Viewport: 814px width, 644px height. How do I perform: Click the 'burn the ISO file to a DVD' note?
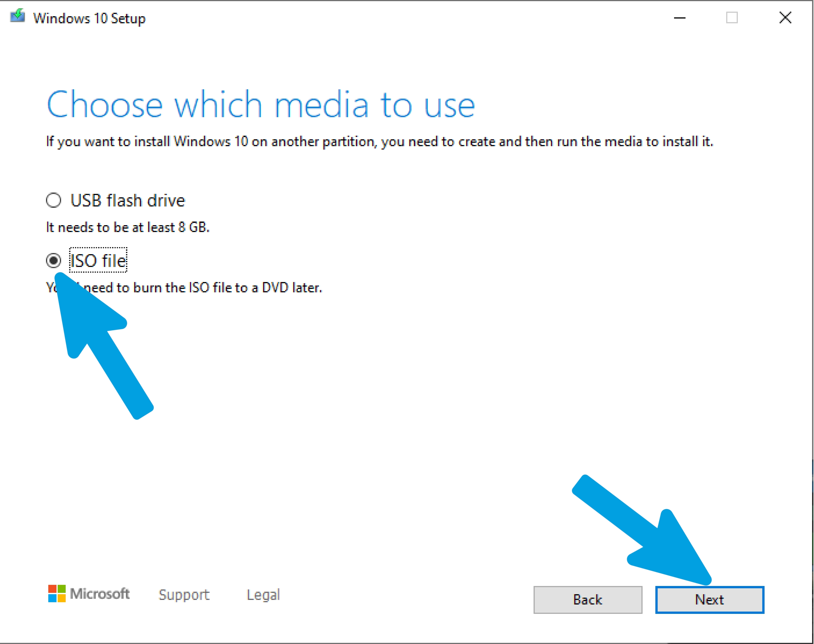click(184, 288)
